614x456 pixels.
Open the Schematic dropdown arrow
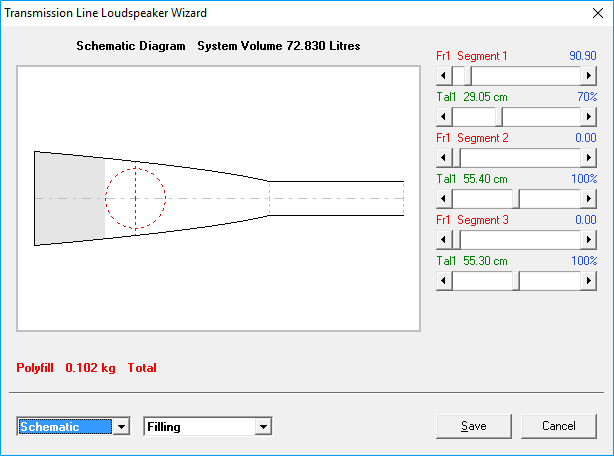pos(121,427)
